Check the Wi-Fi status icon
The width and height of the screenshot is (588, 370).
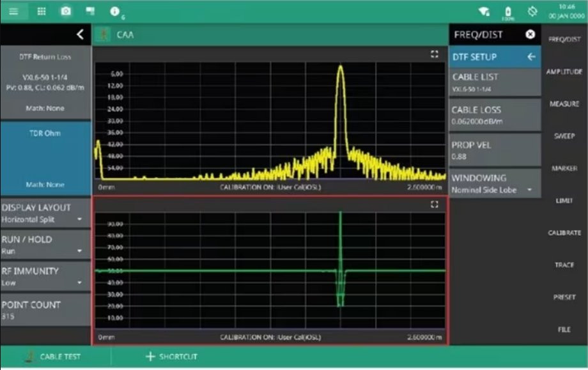(484, 12)
